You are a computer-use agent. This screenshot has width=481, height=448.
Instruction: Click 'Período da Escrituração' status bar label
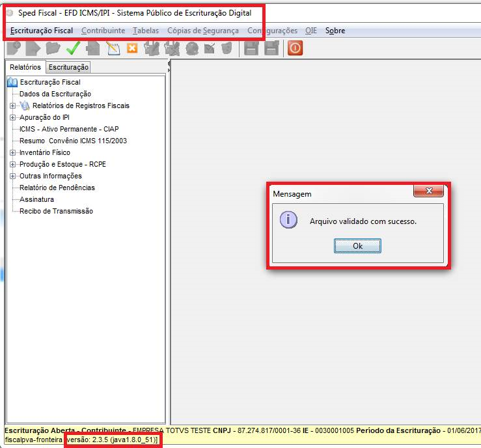click(x=398, y=430)
